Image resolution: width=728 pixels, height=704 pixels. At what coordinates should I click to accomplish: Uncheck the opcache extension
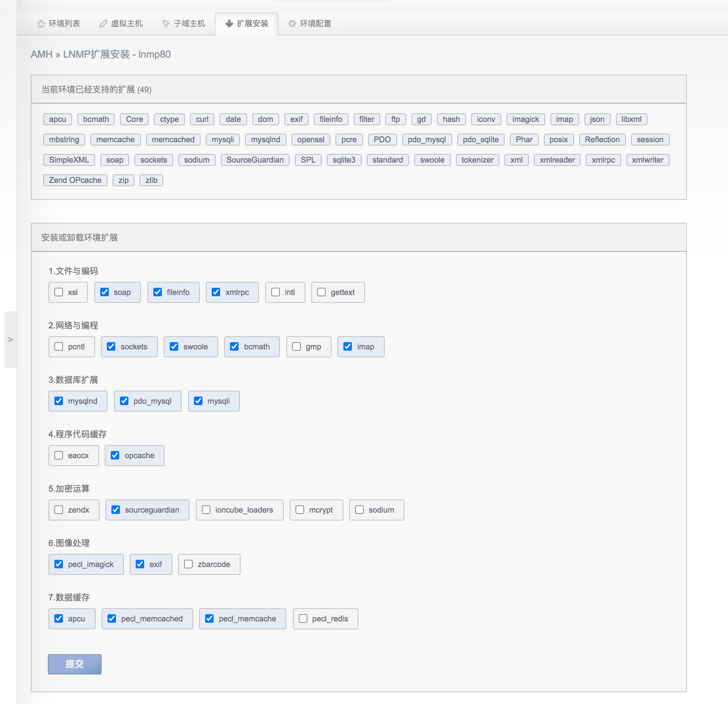(115, 455)
